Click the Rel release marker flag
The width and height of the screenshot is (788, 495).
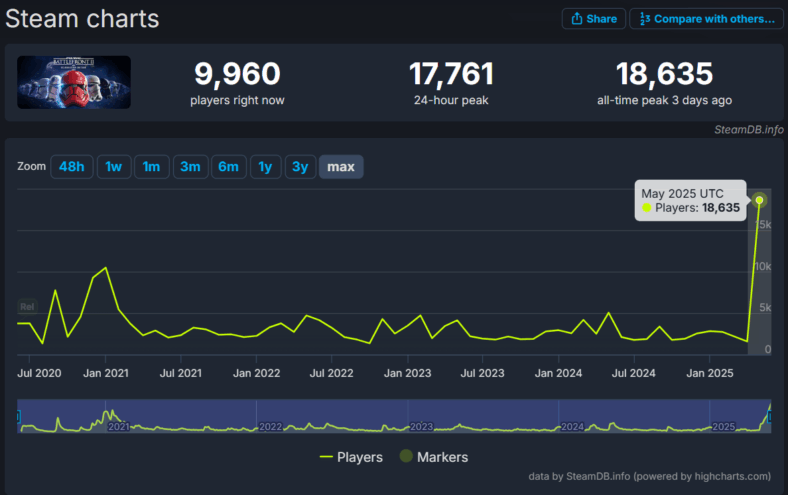27,306
